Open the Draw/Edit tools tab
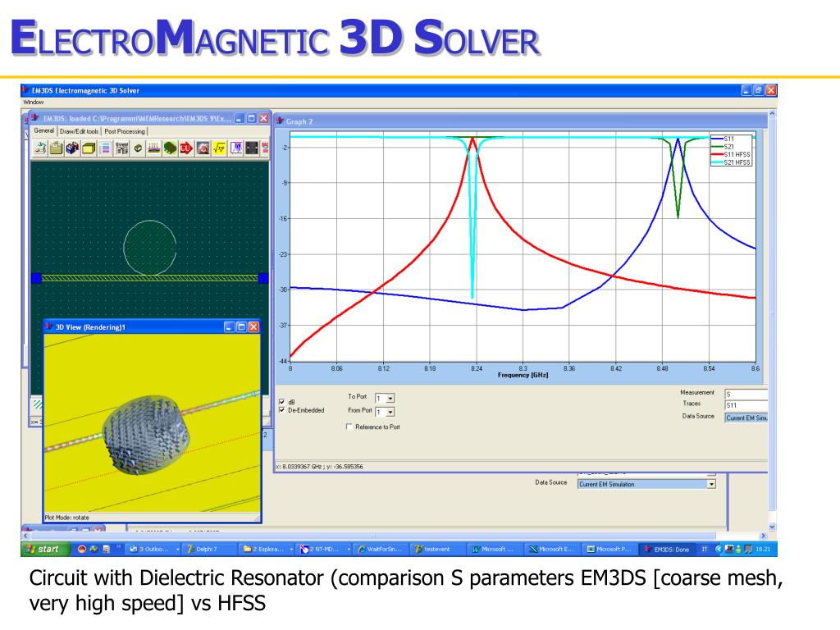 (80, 131)
